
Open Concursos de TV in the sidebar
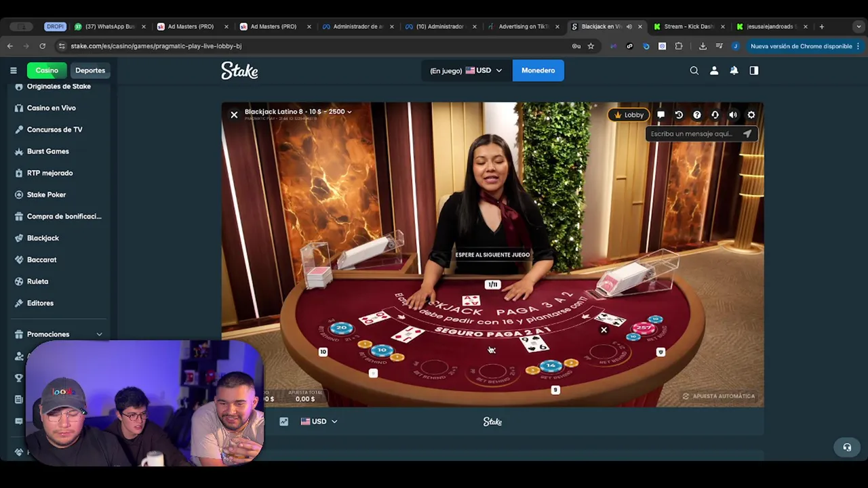click(x=55, y=129)
